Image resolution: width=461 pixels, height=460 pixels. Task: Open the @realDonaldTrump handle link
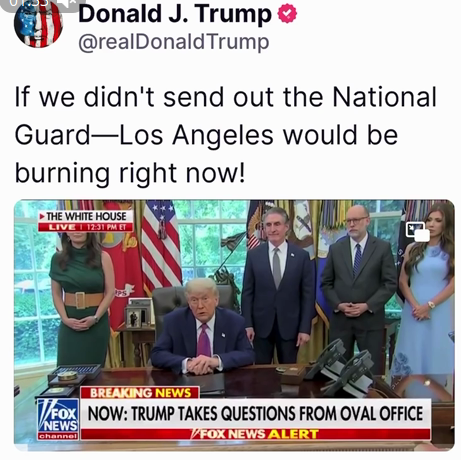tap(174, 42)
